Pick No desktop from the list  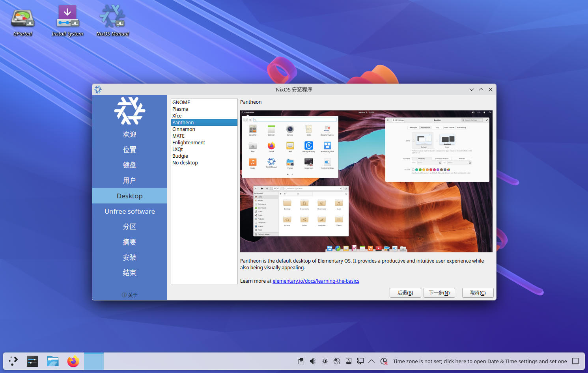click(185, 163)
